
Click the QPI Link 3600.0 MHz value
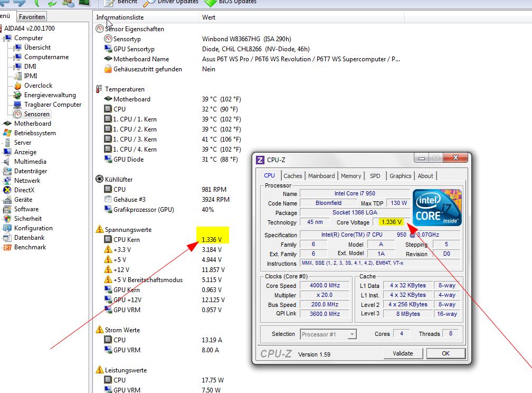(325, 314)
